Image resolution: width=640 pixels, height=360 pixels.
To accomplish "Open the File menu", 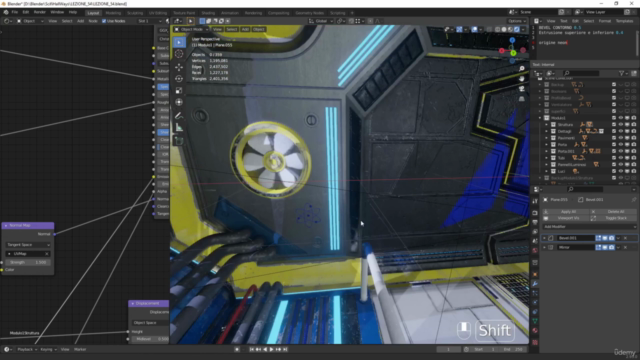I will pos(15,12).
